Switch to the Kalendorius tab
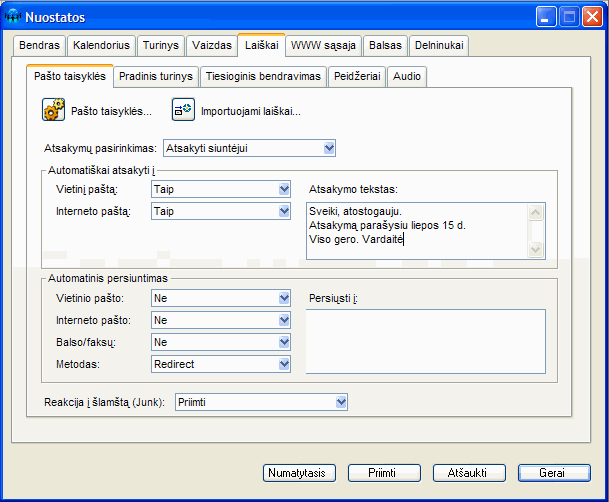 point(100,45)
